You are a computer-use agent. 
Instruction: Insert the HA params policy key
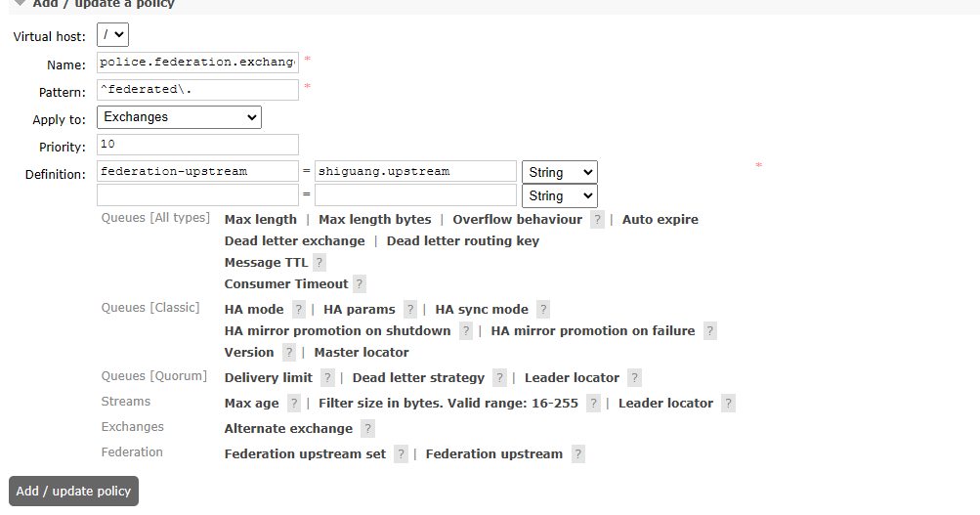(x=360, y=310)
